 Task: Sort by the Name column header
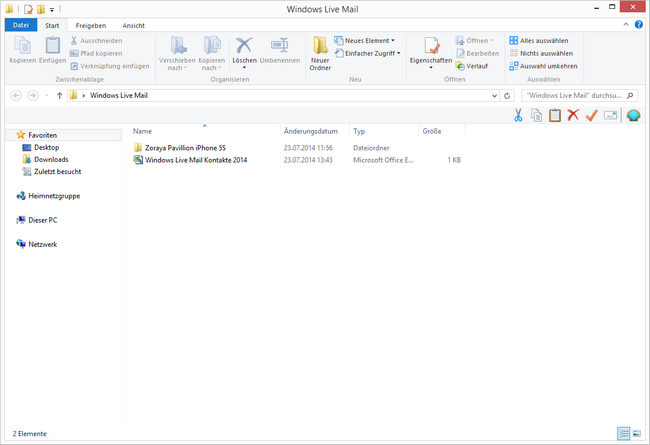coord(205,131)
